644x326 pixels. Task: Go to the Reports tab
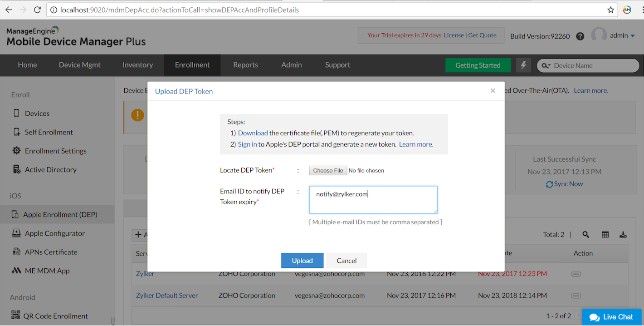pos(245,65)
